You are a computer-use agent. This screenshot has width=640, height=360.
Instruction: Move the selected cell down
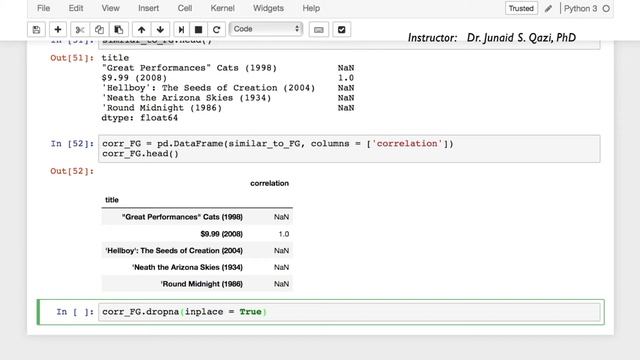160,29
